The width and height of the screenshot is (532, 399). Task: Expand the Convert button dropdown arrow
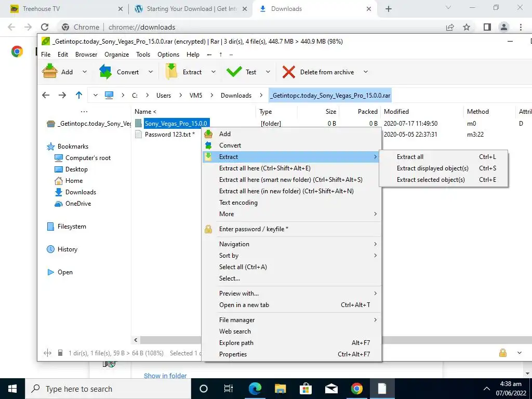tap(151, 72)
